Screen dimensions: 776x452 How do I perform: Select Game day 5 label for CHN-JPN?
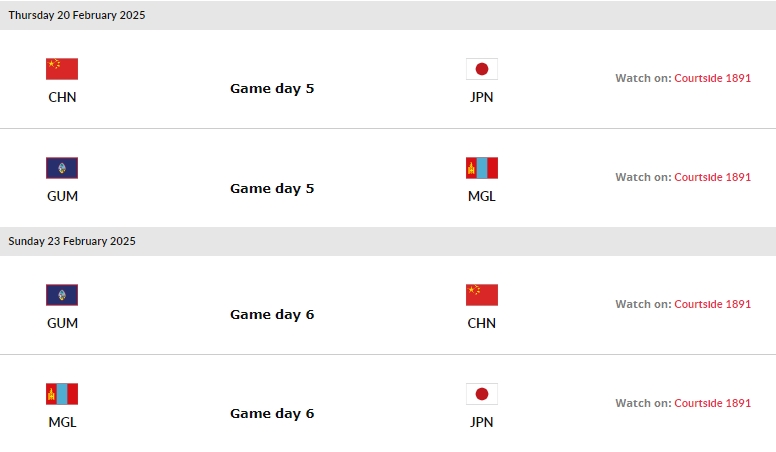pyautogui.click(x=272, y=89)
